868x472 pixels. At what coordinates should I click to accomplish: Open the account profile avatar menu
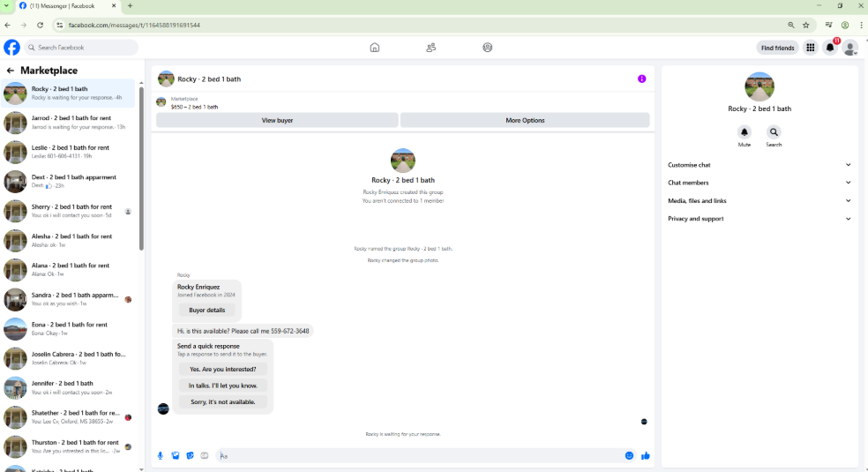(849, 48)
